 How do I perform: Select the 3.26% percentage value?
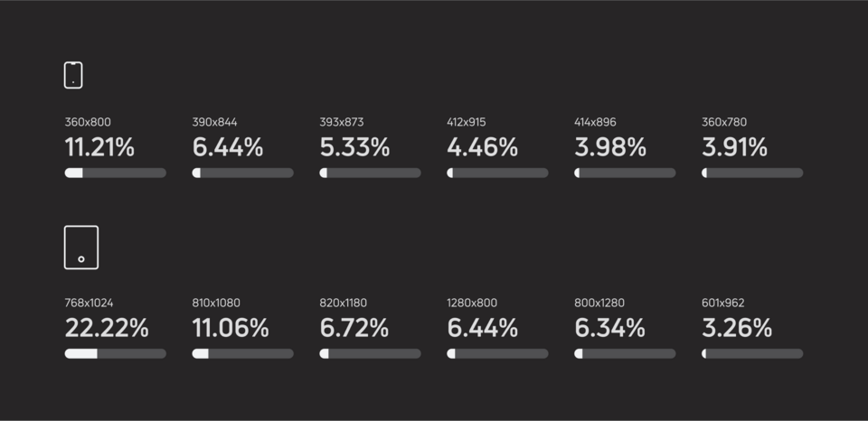click(737, 328)
